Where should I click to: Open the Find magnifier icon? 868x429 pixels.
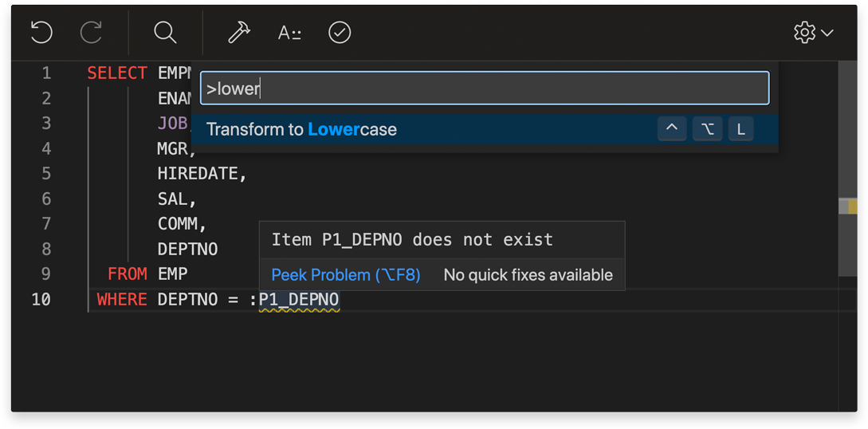[165, 33]
